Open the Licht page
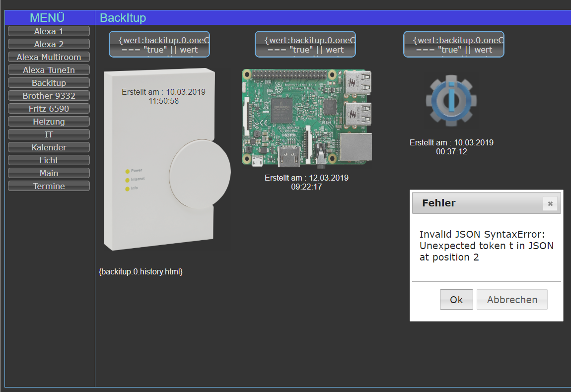571x392 pixels. click(48, 160)
